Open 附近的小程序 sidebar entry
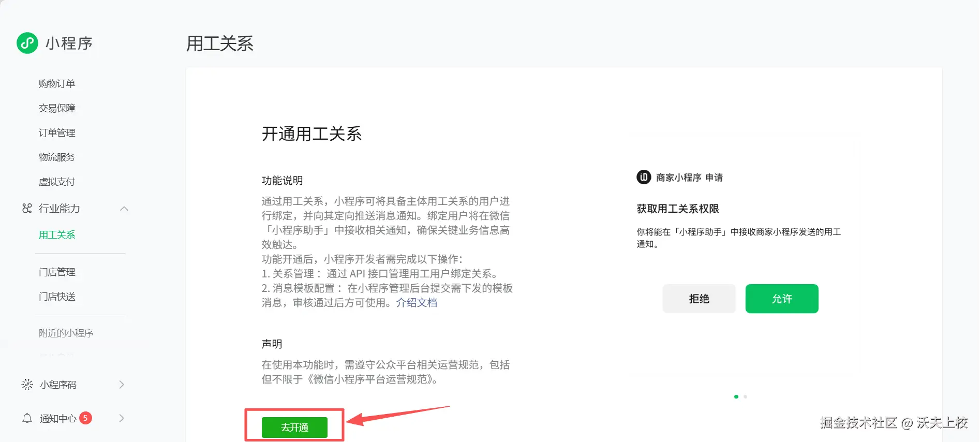This screenshot has height=442, width=980. (66, 333)
